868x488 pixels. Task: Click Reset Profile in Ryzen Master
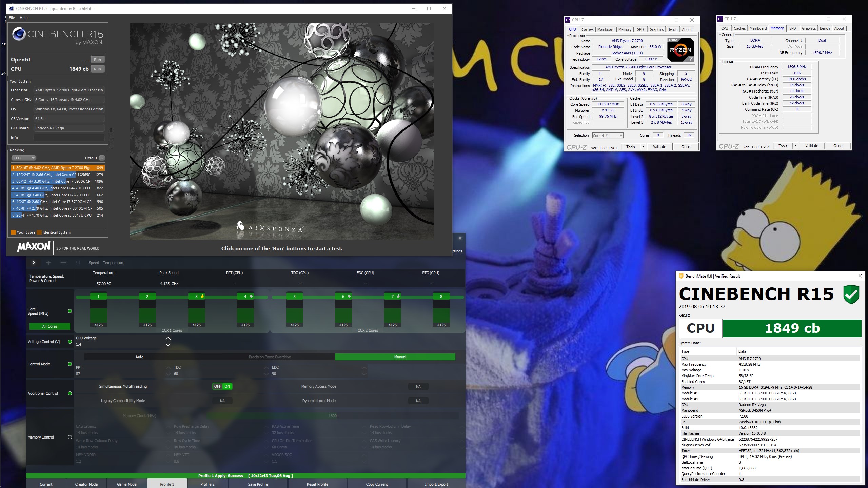click(317, 484)
